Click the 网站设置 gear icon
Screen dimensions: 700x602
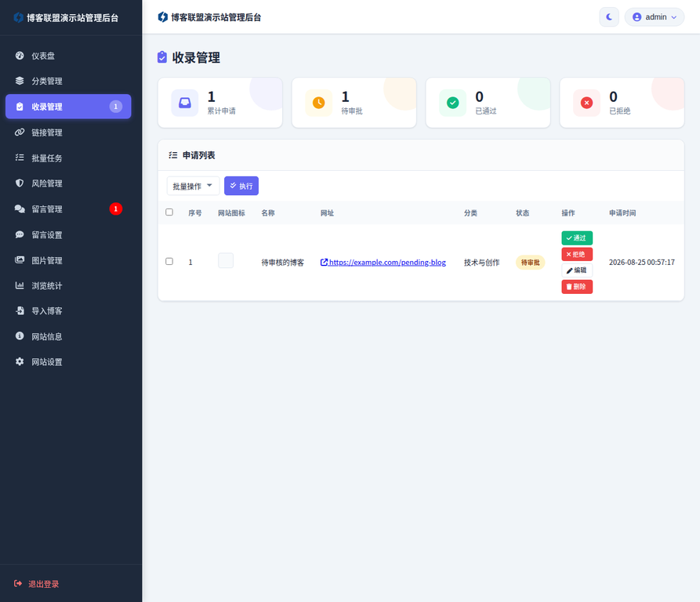point(20,361)
